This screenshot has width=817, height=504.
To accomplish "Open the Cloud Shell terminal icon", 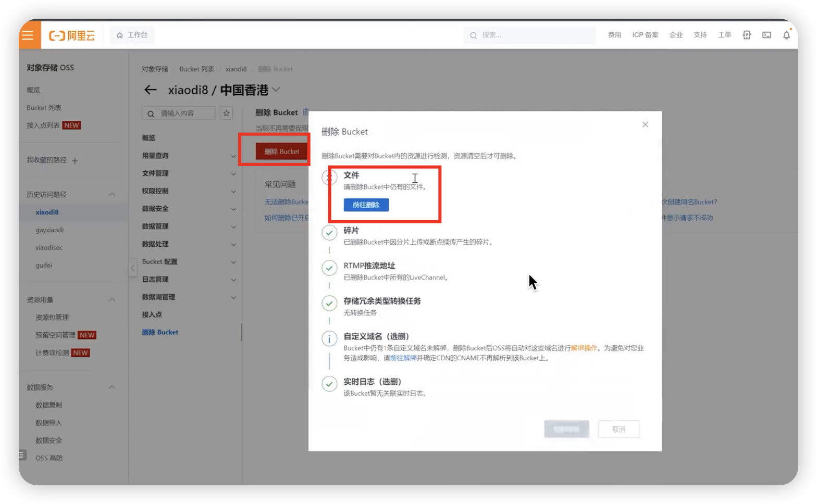I will coord(766,35).
